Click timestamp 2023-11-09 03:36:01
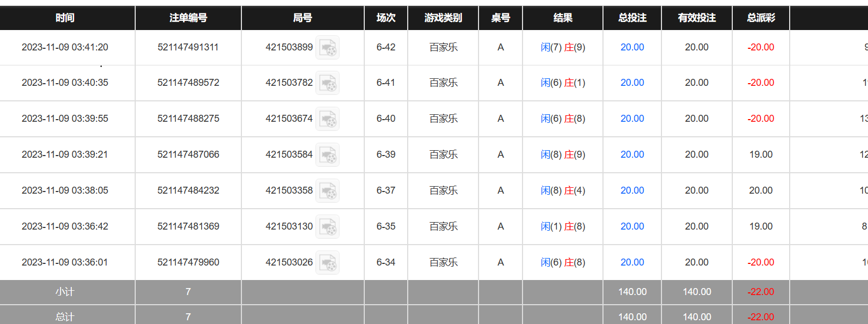 click(65, 262)
